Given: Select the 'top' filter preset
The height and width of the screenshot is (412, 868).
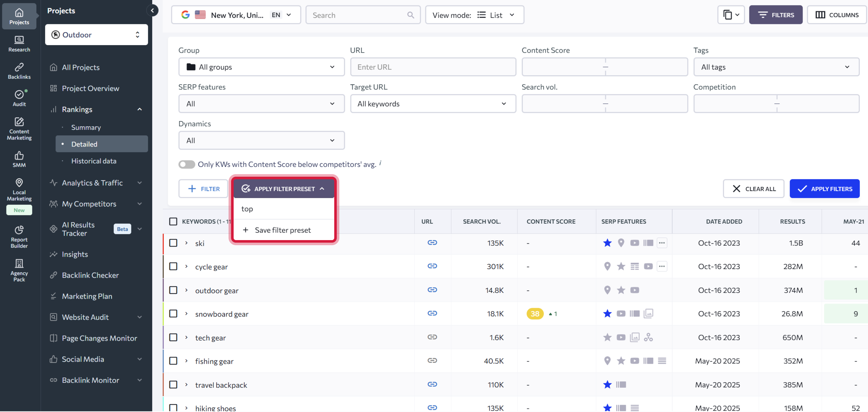Looking at the screenshot, I should [284, 209].
